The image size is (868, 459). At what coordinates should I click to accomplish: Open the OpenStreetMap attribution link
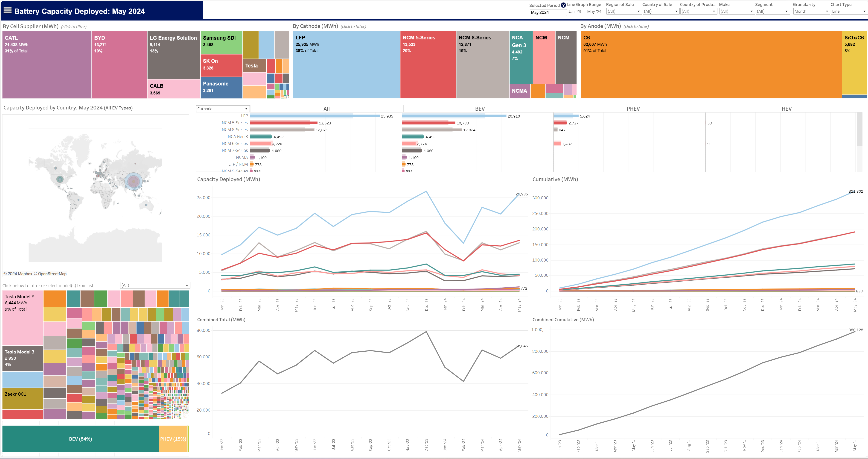click(x=50, y=274)
